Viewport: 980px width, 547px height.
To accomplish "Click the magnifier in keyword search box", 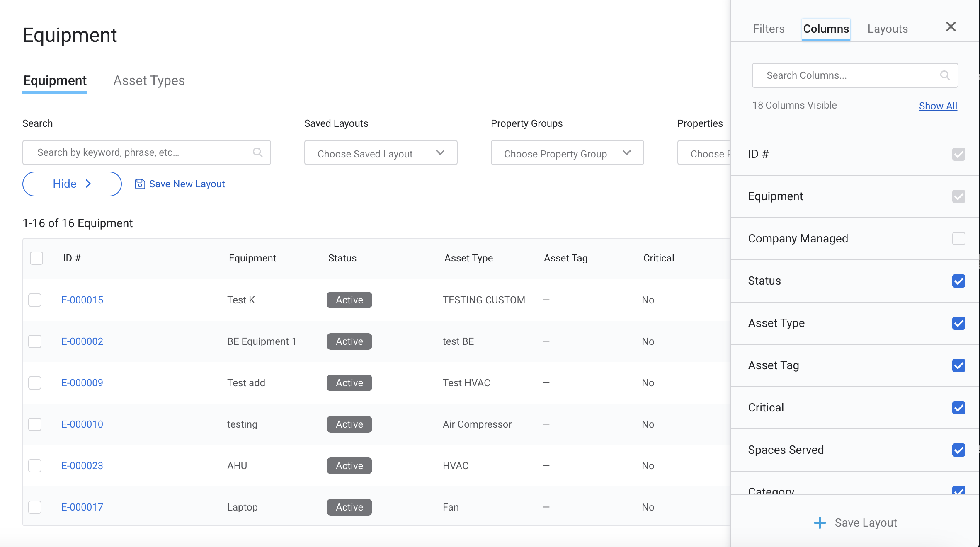I will (257, 152).
